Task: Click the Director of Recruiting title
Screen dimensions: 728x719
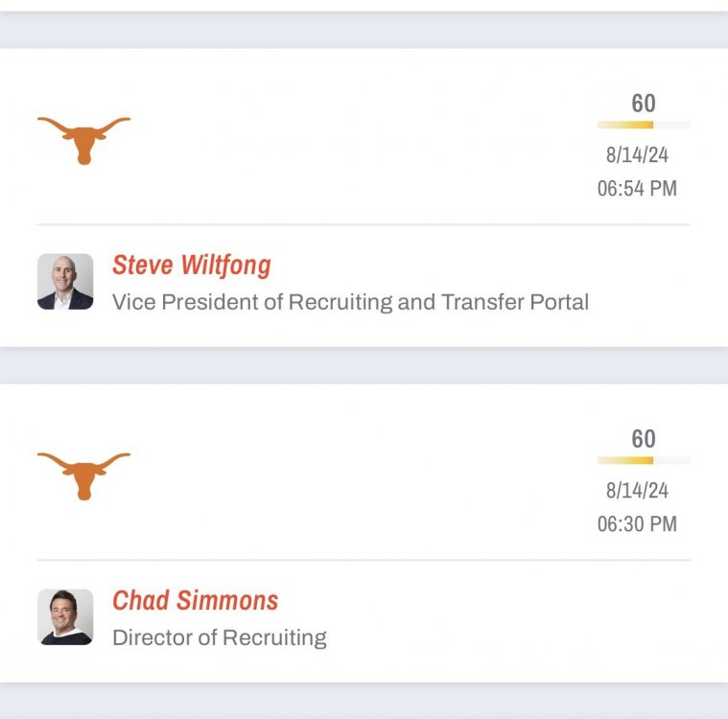Action: [x=220, y=637]
